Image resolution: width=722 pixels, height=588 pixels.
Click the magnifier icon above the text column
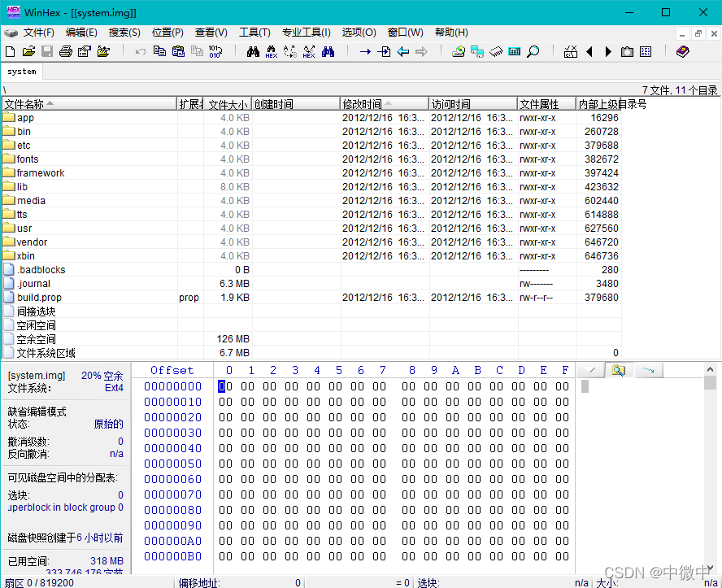click(619, 370)
